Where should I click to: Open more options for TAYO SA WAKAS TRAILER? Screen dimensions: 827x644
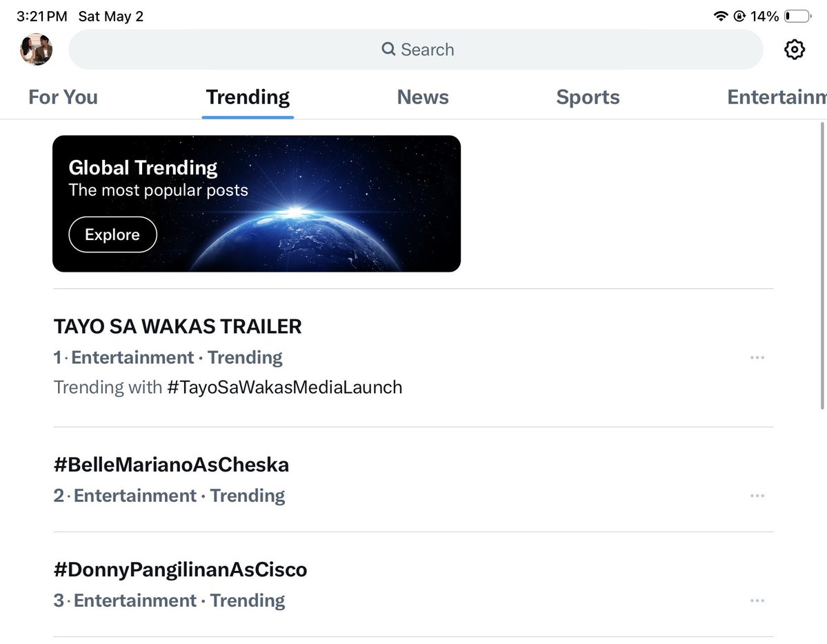click(x=757, y=358)
